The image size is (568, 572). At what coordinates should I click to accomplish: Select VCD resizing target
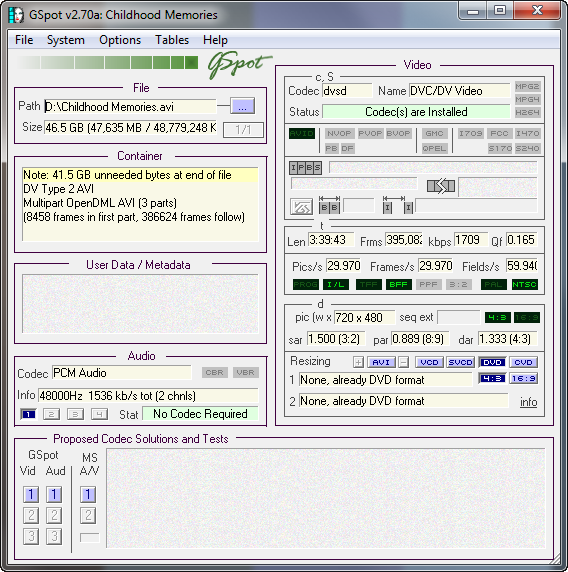tap(429, 362)
